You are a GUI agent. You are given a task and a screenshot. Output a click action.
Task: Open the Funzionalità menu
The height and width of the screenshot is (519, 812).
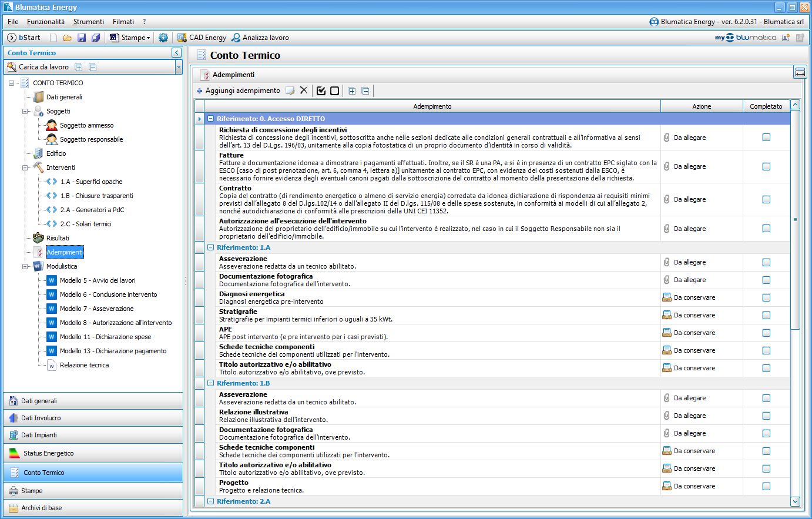point(46,22)
